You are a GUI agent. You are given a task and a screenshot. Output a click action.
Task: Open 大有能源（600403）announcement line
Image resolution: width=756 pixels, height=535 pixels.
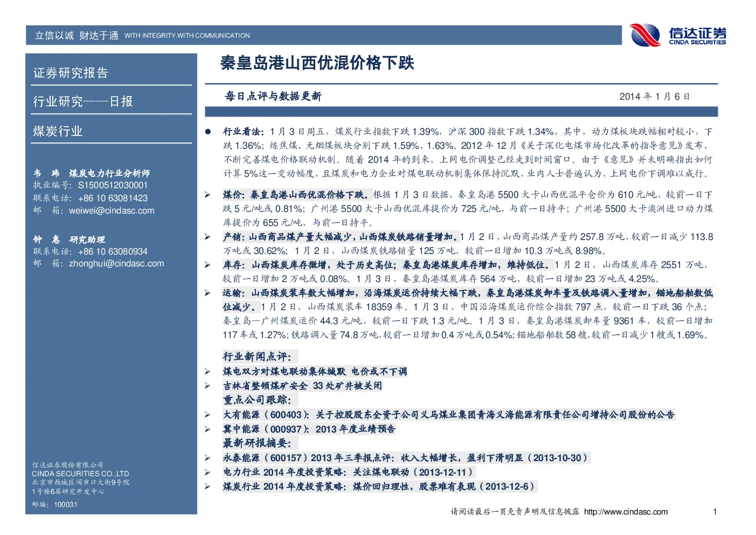[x=449, y=415]
